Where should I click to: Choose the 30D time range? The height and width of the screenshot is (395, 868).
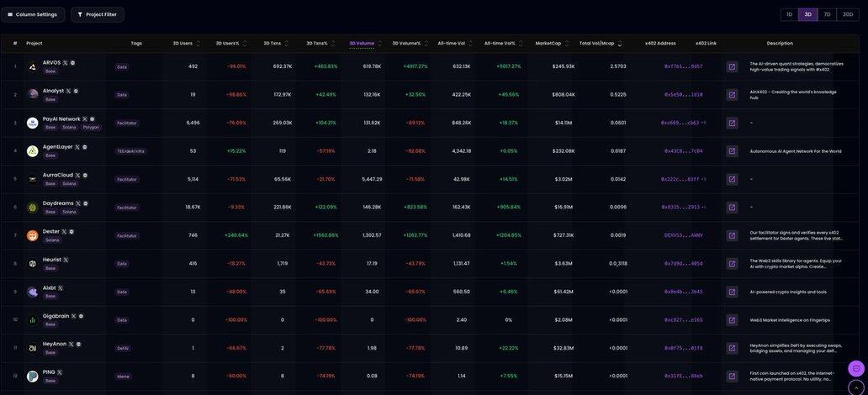coord(848,14)
